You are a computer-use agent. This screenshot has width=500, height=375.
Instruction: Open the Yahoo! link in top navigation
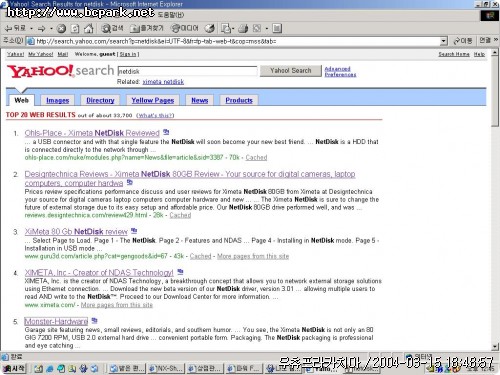pyautogui.click(x=15, y=54)
